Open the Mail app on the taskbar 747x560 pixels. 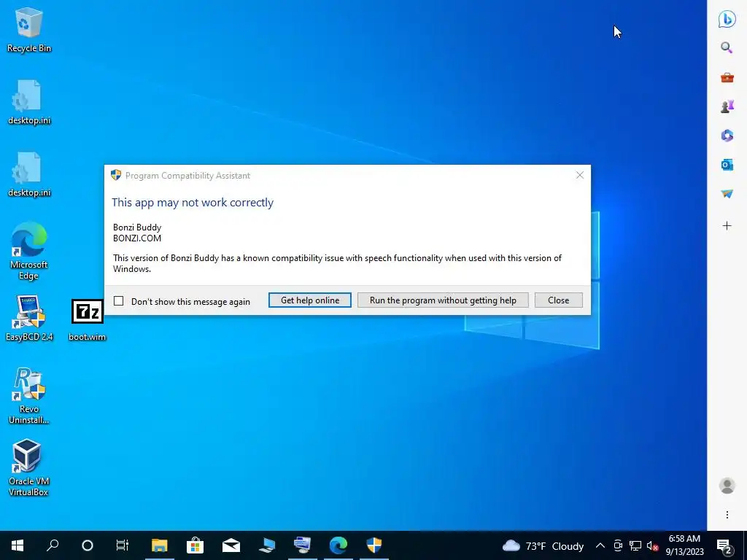pos(231,545)
